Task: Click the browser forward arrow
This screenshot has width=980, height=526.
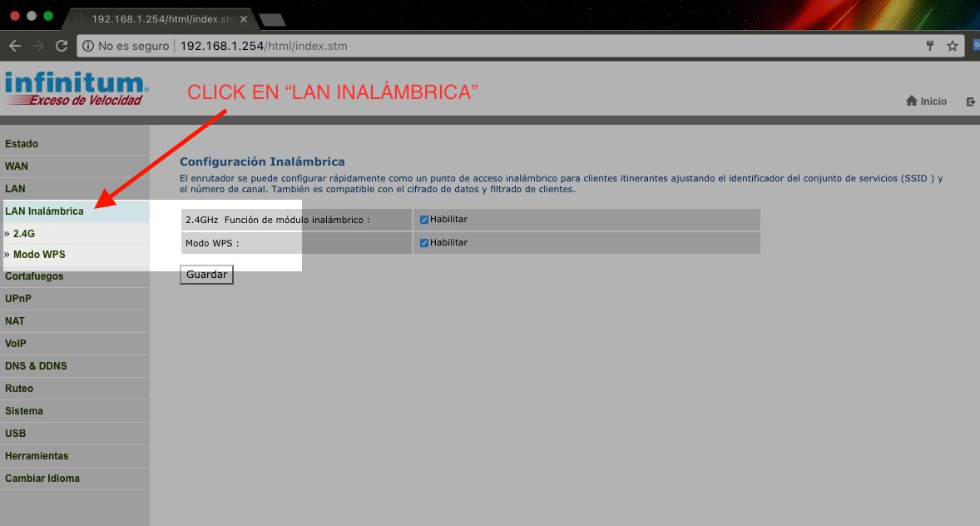Action: [38, 46]
